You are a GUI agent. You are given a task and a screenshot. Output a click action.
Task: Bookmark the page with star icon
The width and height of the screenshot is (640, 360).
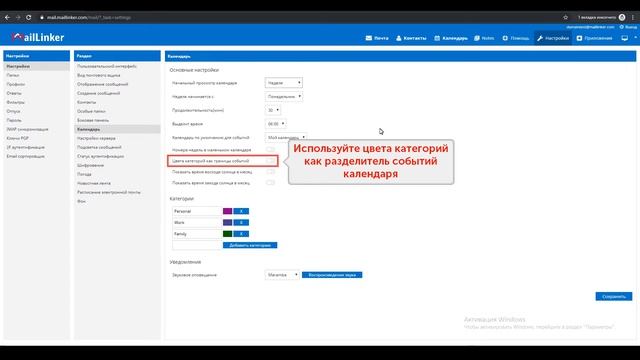[x=565, y=18]
